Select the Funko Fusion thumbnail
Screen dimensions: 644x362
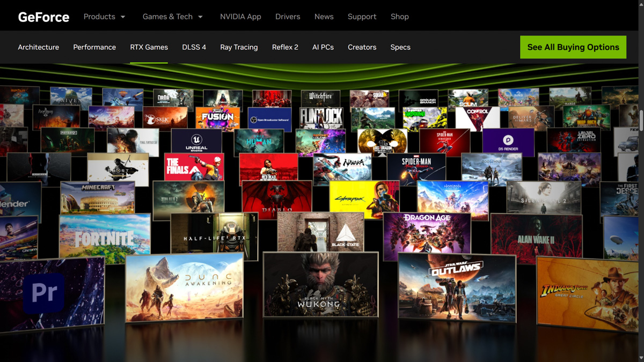(x=217, y=118)
